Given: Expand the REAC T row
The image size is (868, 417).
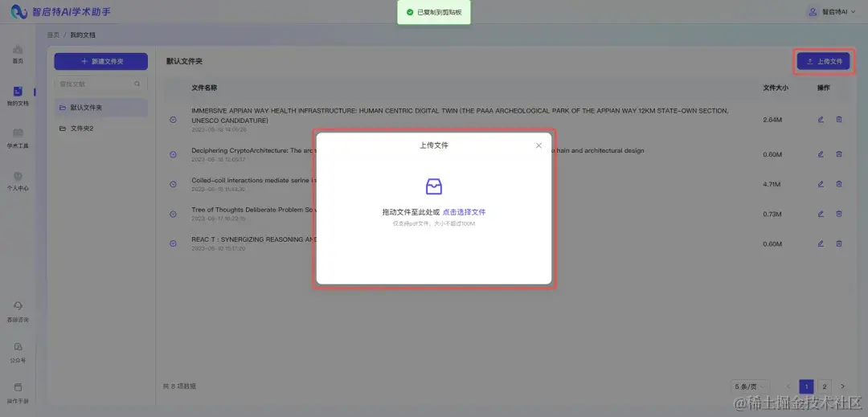Looking at the screenshot, I should point(173,244).
